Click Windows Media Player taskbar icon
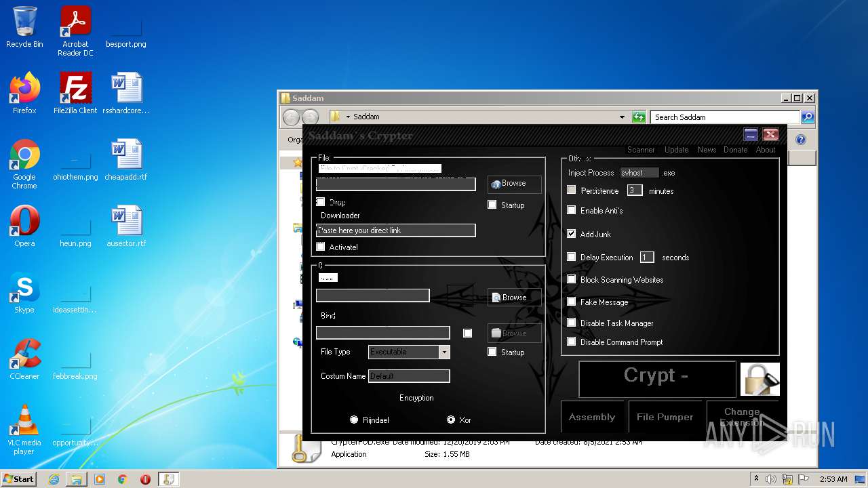 coord(100,479)
